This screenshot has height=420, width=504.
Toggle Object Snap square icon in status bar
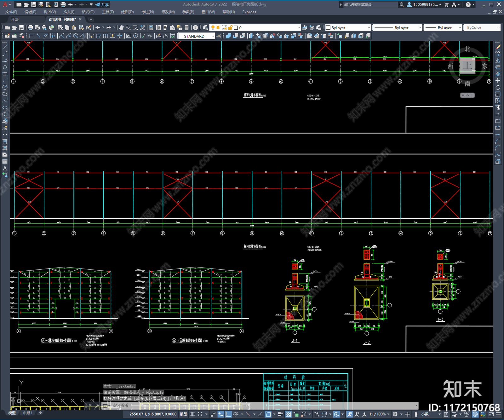(268, 414)
